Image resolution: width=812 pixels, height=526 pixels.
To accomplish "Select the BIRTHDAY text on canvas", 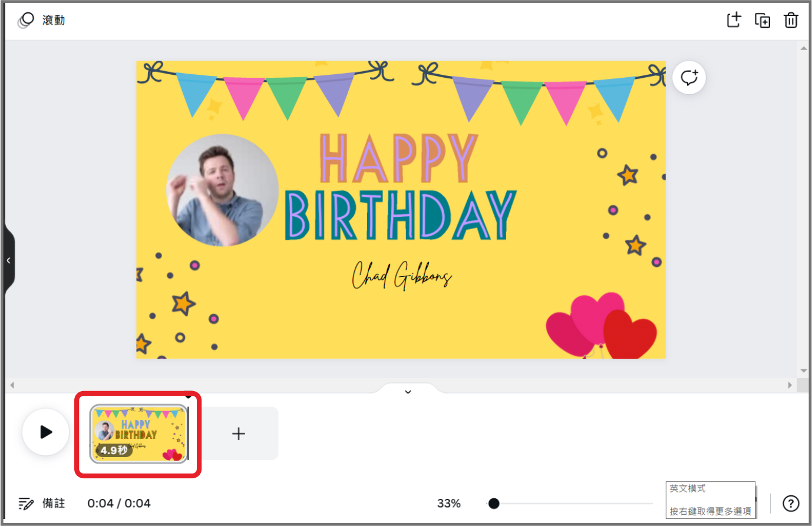I will click(401, 216).
